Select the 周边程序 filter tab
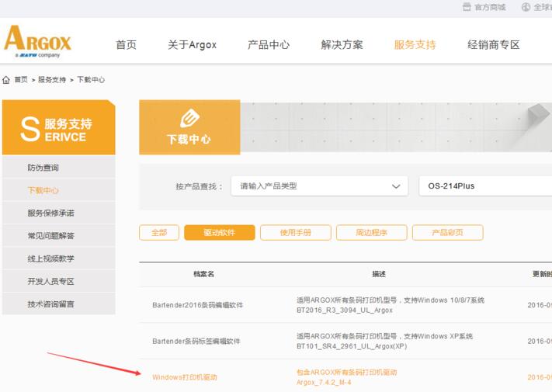The width and height of the screenshot is (552, 392). (x=372, y=233)
